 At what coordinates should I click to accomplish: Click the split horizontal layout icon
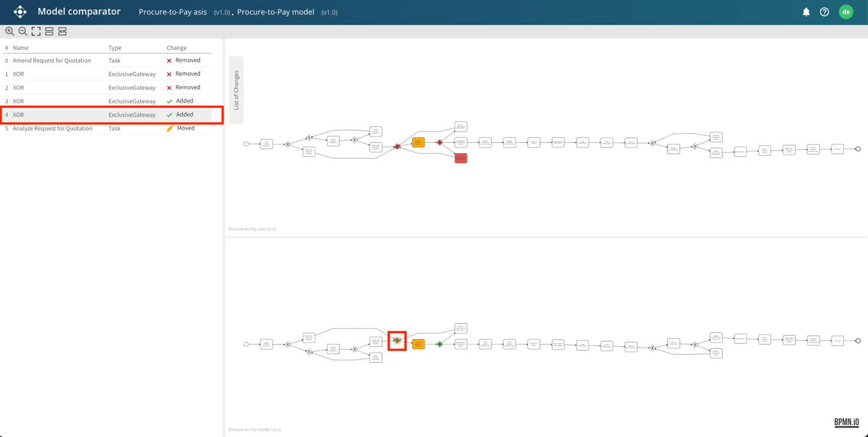click(x=49, y=31)
